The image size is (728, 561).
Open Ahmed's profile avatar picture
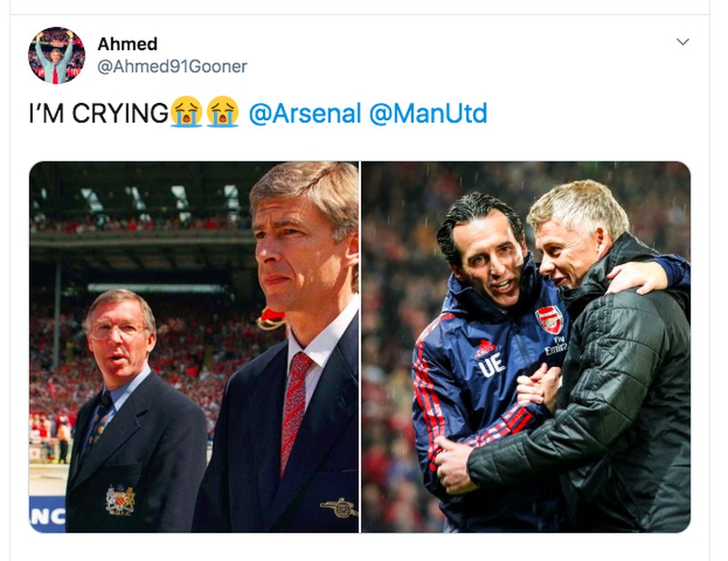56,56
